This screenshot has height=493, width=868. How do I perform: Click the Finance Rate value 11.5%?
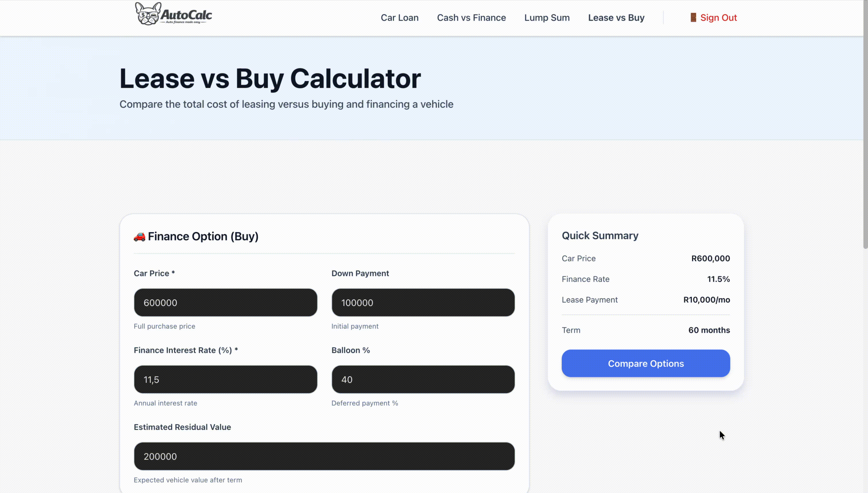[x=718, y=279]
